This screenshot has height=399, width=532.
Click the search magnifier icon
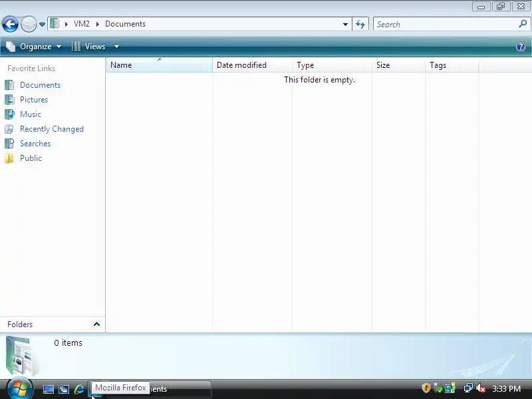click(x=523, y=24)
